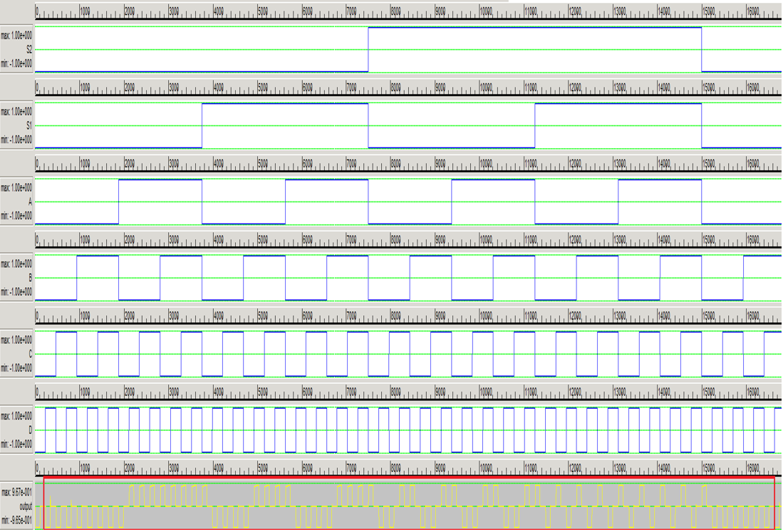Image resolution: width=783 pixels, height=532 pixels.
Task: Click the 2000 mark on the ruler above B
Action: tap(129, 240)
